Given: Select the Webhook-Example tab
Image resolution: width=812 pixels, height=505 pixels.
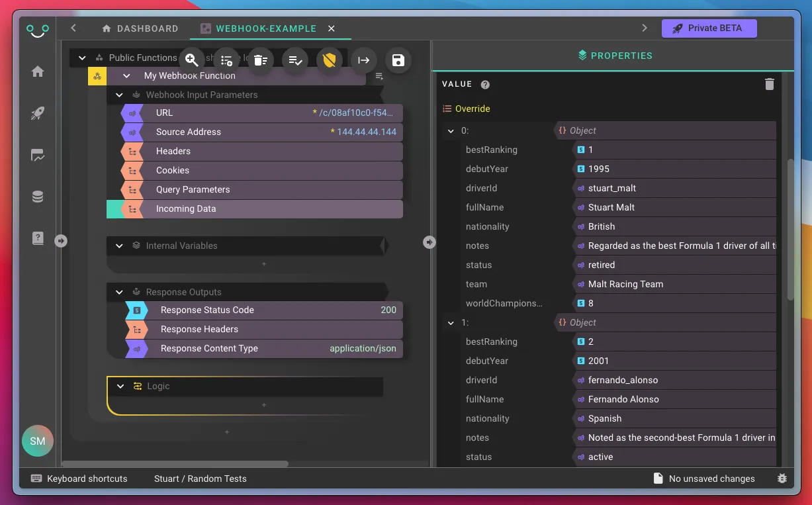Looking at the screenshot, I should pyautogui.click(x=265, y=28).
